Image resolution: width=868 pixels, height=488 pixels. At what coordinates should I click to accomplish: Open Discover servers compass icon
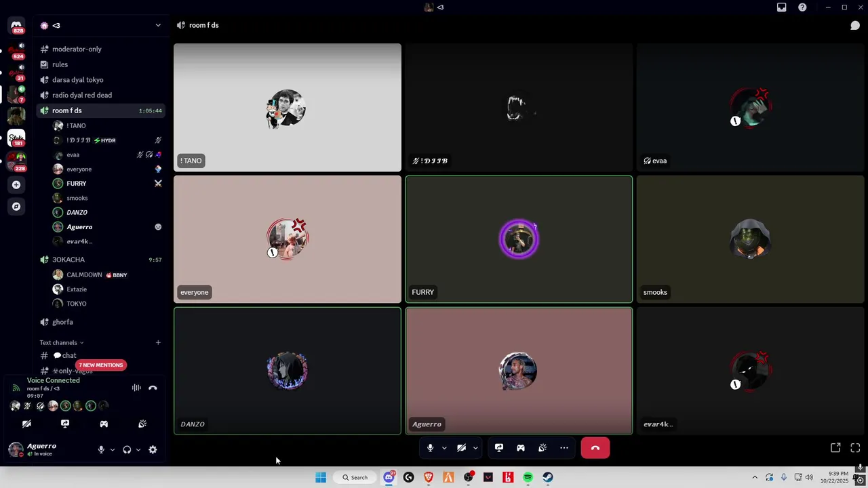click(x=16, y=207)
